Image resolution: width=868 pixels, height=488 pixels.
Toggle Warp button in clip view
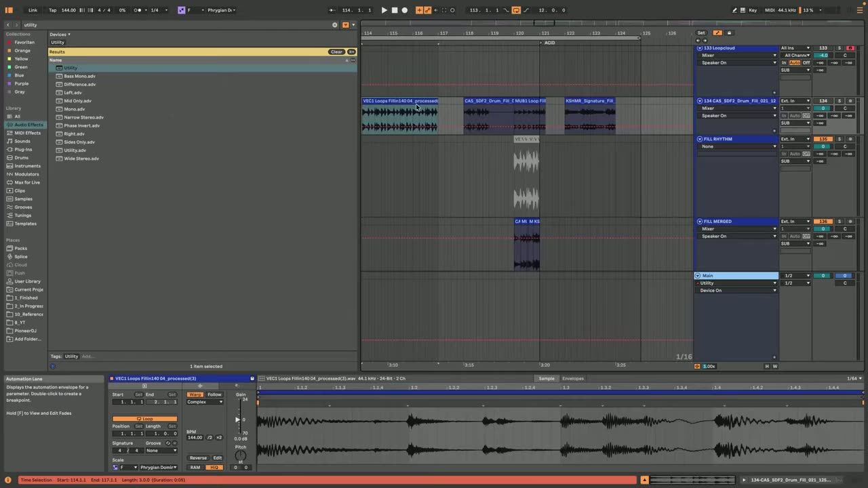pos(195,394)
